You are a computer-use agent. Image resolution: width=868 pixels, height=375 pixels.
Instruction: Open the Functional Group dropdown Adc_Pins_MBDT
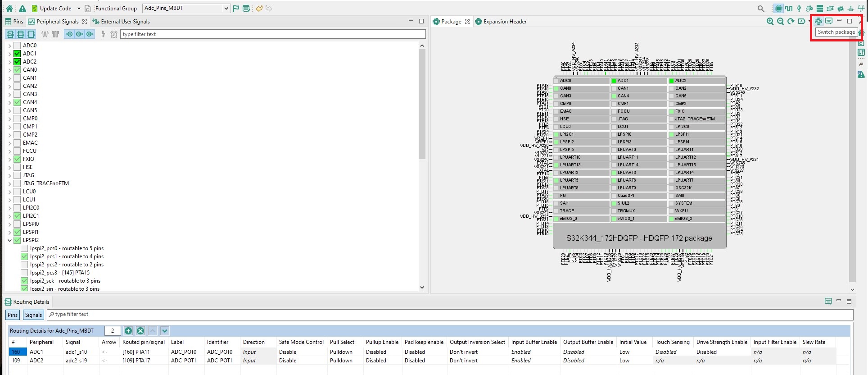point(186,8)
